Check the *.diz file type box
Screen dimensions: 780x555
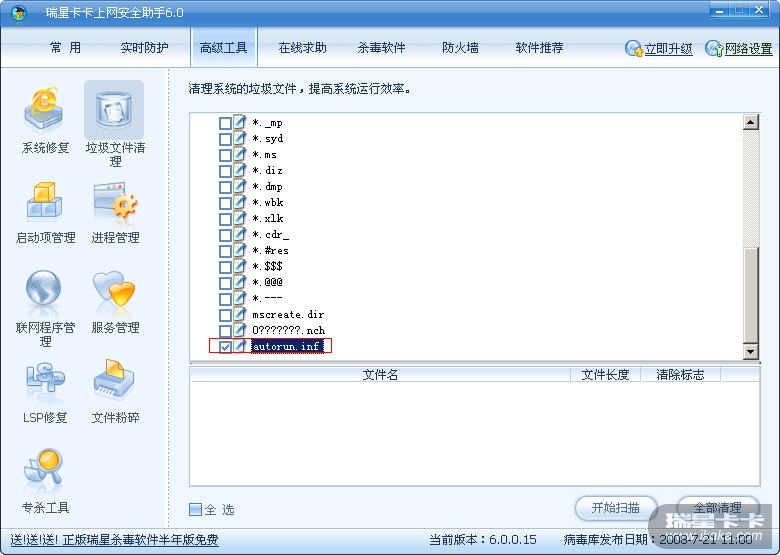(225, 171)
